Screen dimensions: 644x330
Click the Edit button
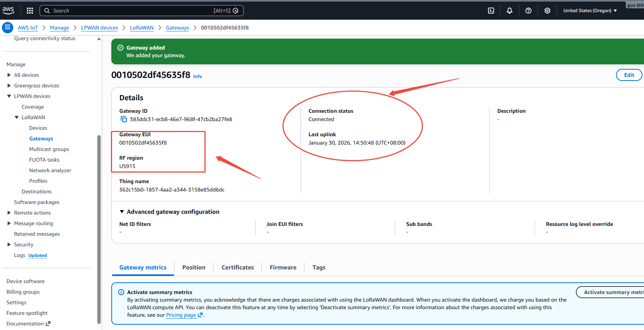pos(629,75)
